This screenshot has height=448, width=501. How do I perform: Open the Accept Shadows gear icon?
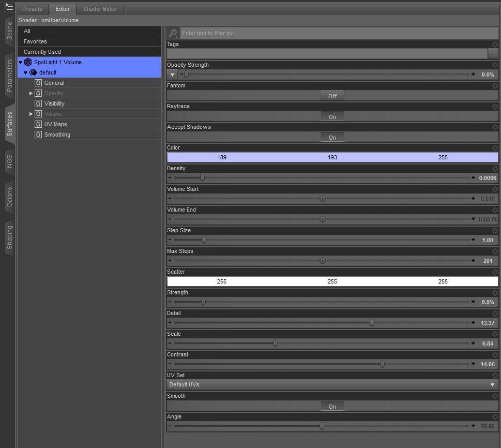(x=495, y=127)
